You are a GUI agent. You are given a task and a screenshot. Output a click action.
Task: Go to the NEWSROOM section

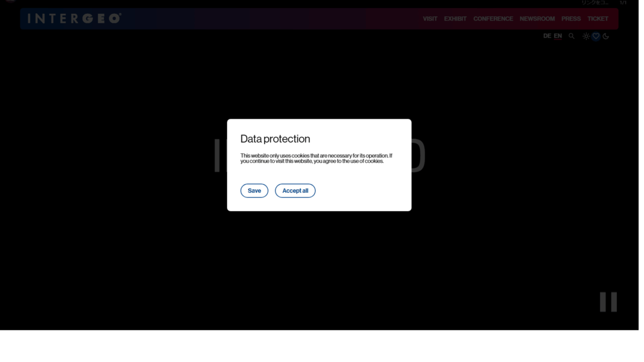click(x=537, y=19)
